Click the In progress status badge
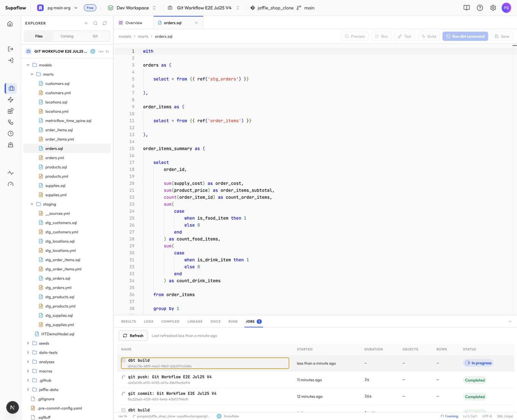This screenshot has width=517, height=420. (478, 363)
